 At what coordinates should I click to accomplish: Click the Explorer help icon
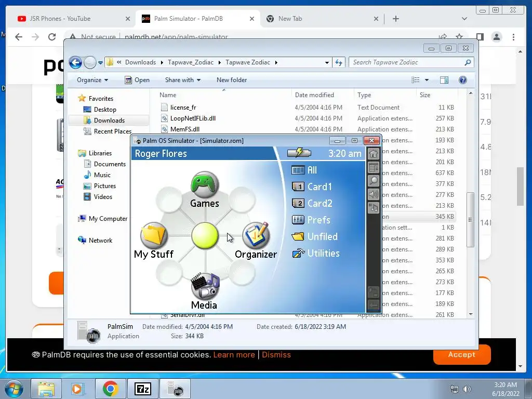[463, 80]
